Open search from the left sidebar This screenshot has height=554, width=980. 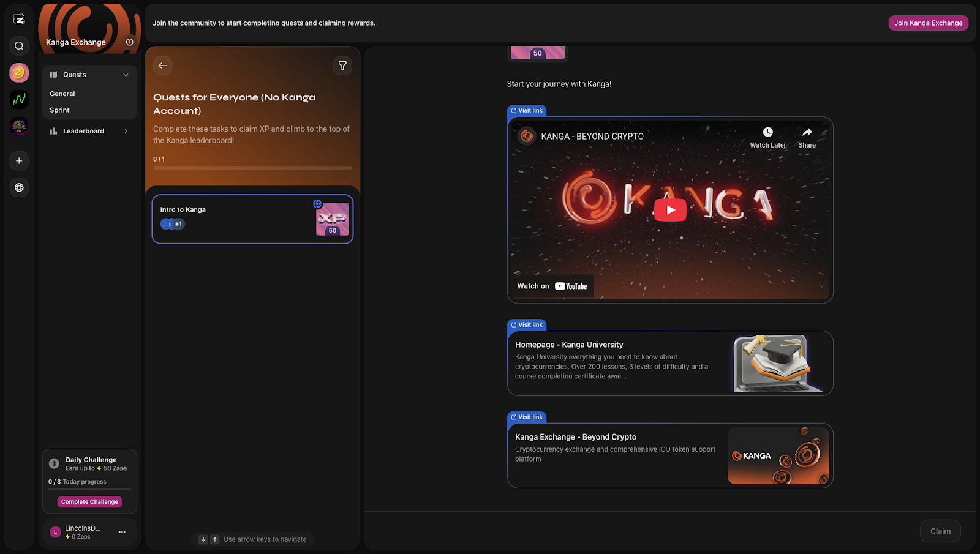point(19,46)
